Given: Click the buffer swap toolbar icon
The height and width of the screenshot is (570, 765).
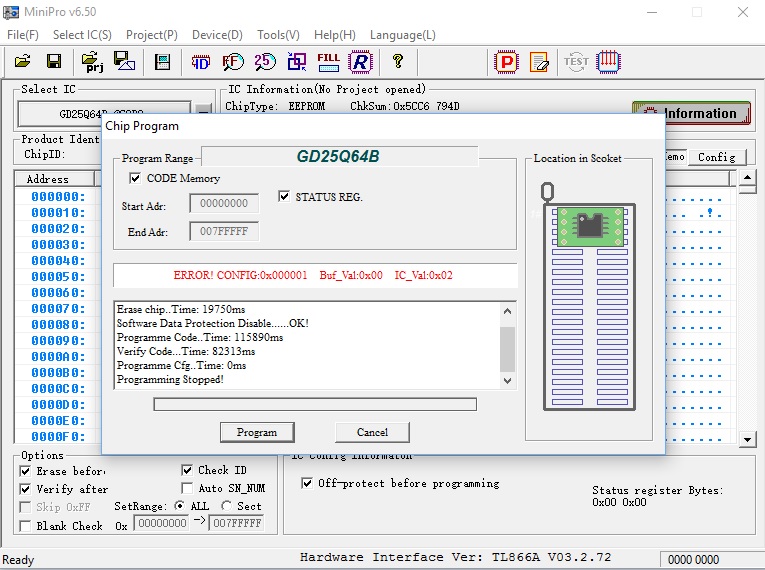Looking at the screenshot, I should 297,62.
